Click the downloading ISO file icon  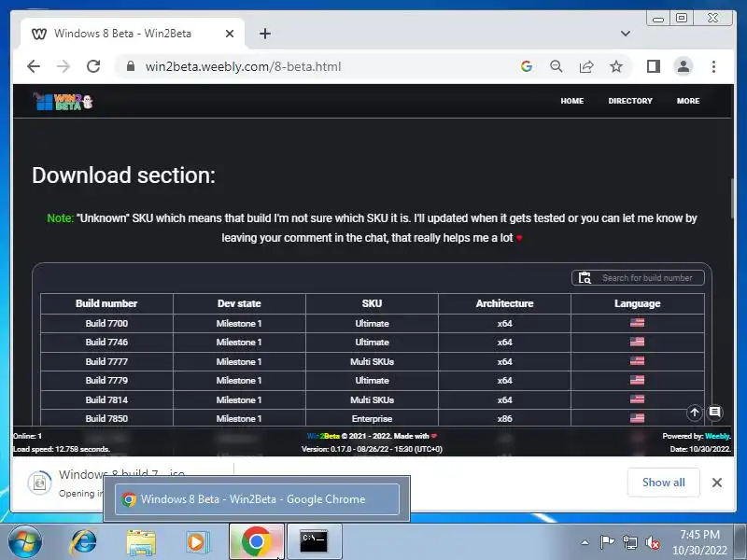[x=39, y=483]
